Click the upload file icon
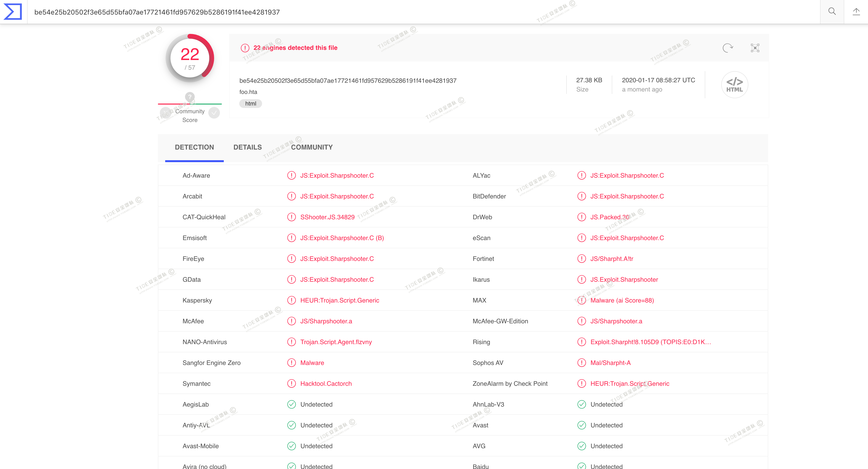 856,12
